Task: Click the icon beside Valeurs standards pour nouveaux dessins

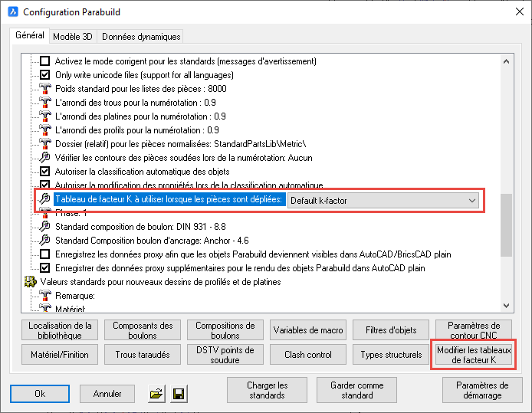Action: coord(31,282)
